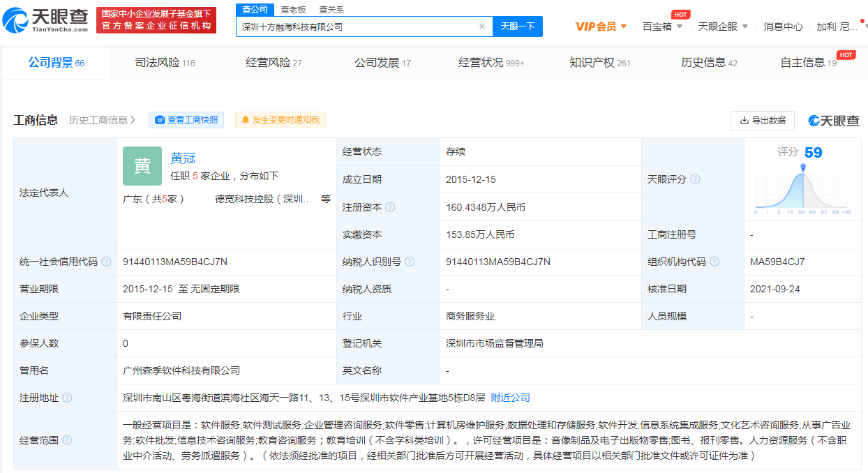The width and height of the screenshot is (868, 473).
Task: Expand the 天眼企服 menu
Action: tap(723, 27)
